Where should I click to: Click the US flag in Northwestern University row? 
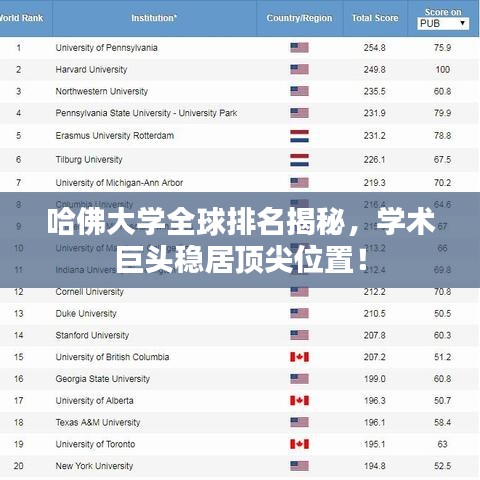pos(299,91)
